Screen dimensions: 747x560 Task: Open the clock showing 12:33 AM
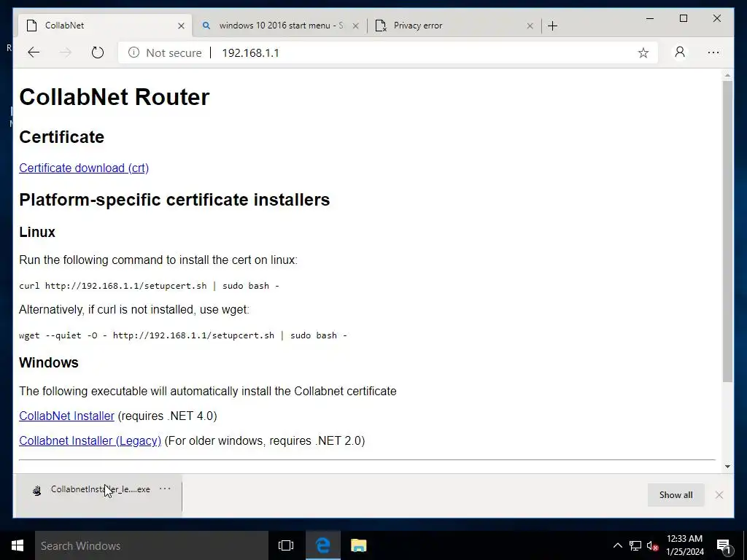click(x=684, y=545)
